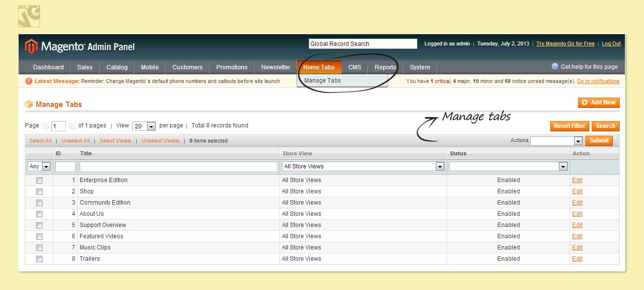This screenshot has width=644, height=290.
Task: Click the Manage Tabs heading cube icon
Action: (29, 104)
